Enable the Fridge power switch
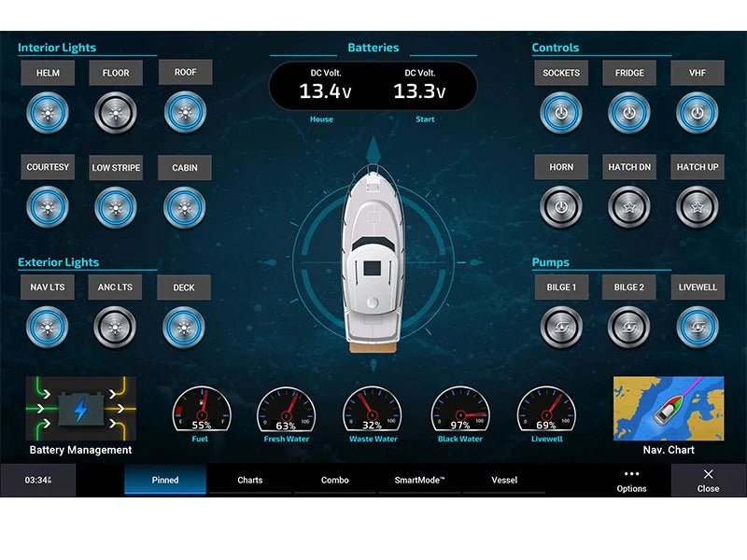The width and height of the screenshot is (747, 560). pyautogui.click(x=628, y=112)
